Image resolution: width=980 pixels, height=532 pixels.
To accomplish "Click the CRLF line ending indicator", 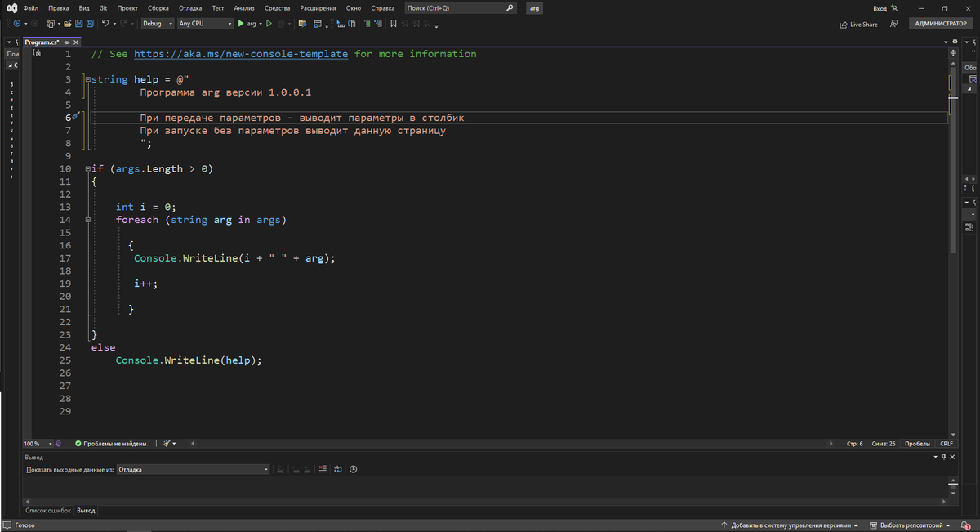I will 947,444.
